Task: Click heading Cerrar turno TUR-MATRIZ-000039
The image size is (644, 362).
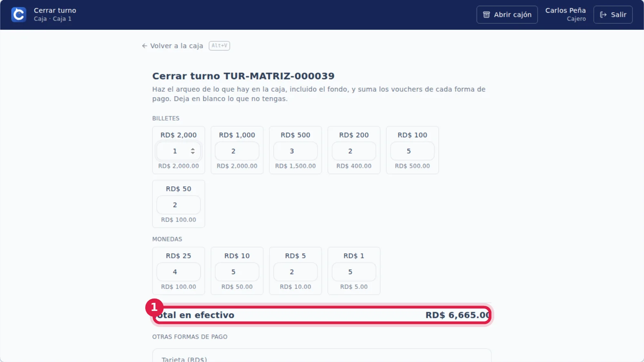Action: pyautogui.click(x=243, y=76)
